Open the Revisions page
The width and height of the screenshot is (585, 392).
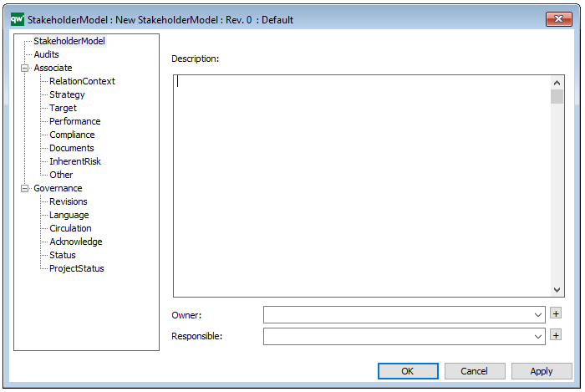point(69,201)
